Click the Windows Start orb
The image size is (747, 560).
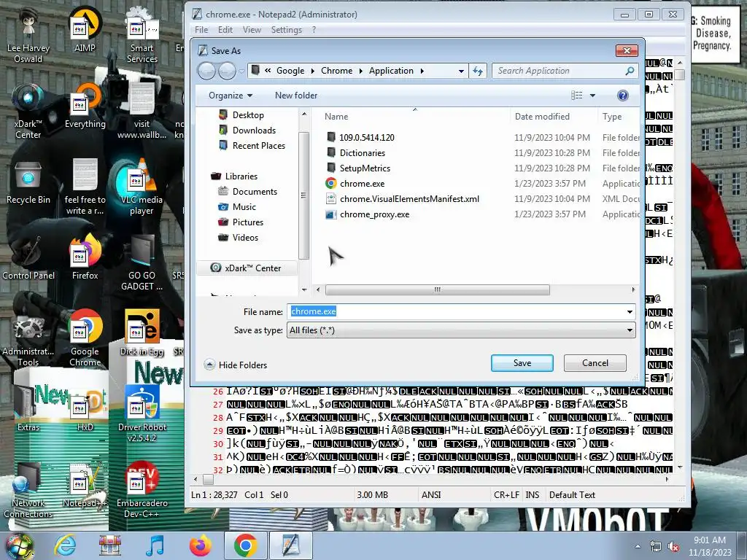(x=19, y=546)
